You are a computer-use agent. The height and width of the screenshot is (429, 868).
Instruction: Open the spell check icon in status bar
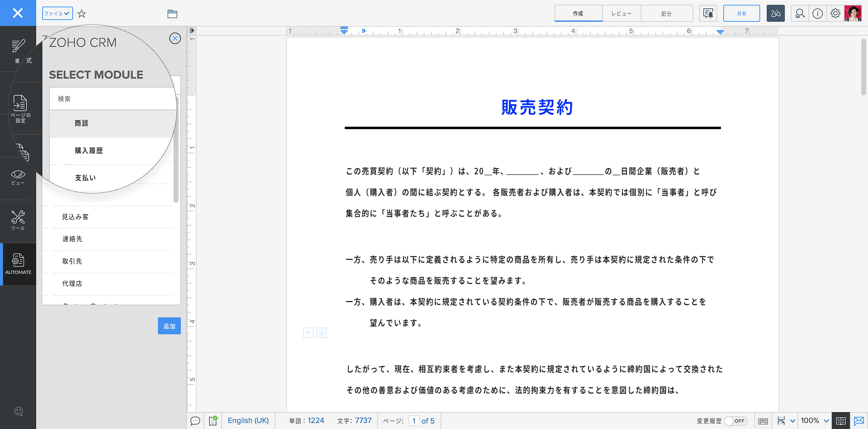coord(213,421)
